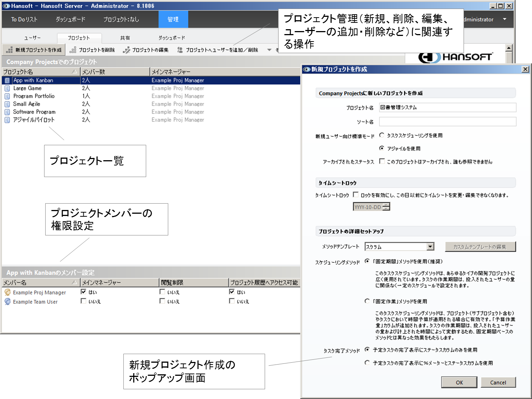Click the Hansoft logo banner
Viewport: 532px width, 399px height.
pos(455,57)
